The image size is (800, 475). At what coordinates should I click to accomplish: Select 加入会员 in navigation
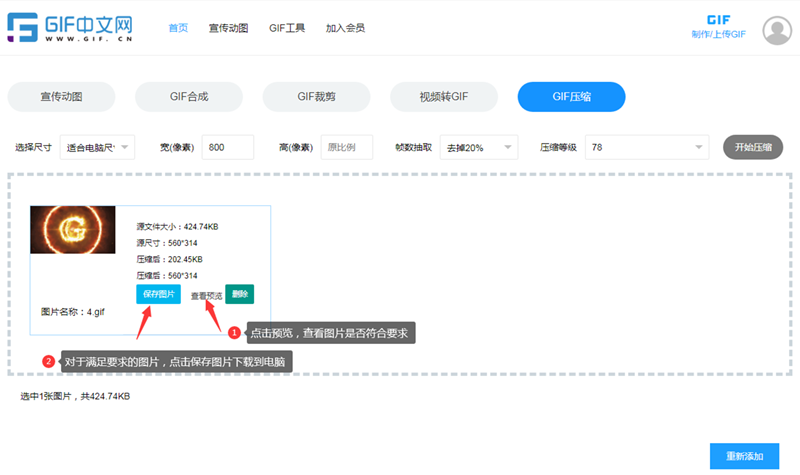pos(345,28)
